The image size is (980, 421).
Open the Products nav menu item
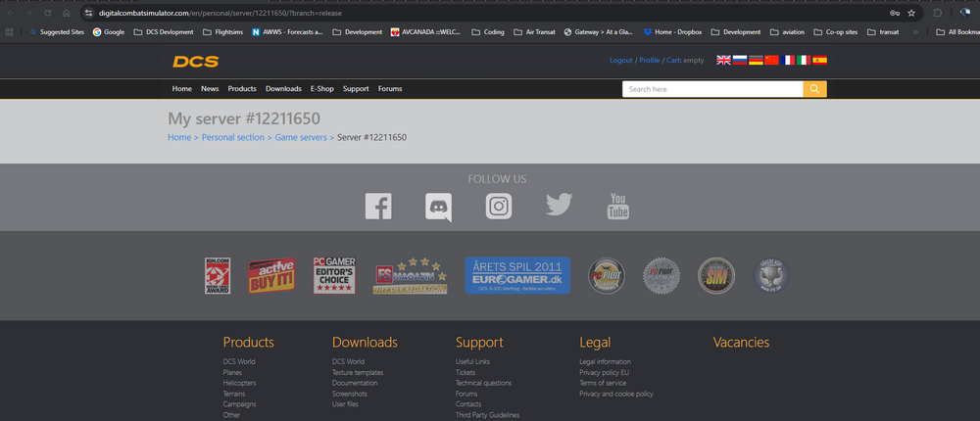coord(242,89)
